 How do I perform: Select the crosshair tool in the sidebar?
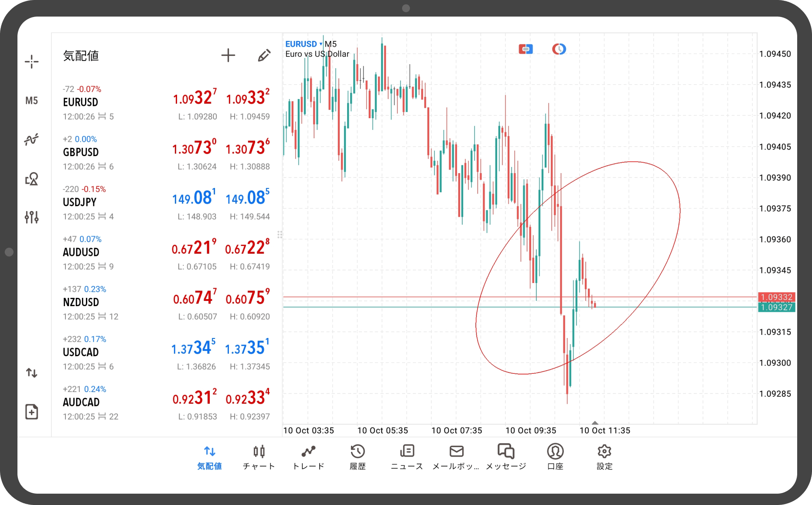pos(31,62)
